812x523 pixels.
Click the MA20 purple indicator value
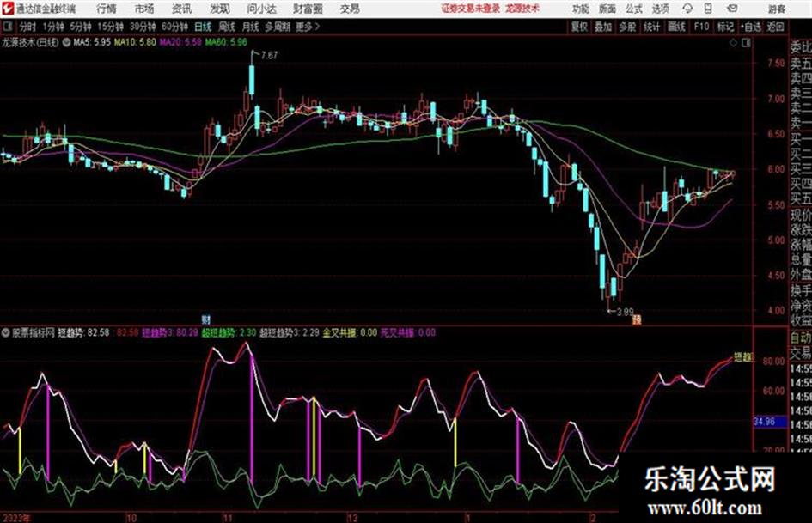point(180,42)
